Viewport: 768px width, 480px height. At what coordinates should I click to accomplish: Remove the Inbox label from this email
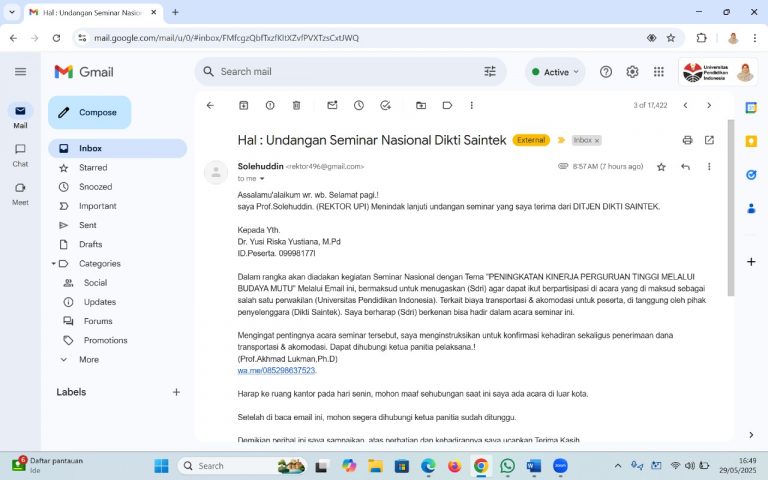(597, 141)
